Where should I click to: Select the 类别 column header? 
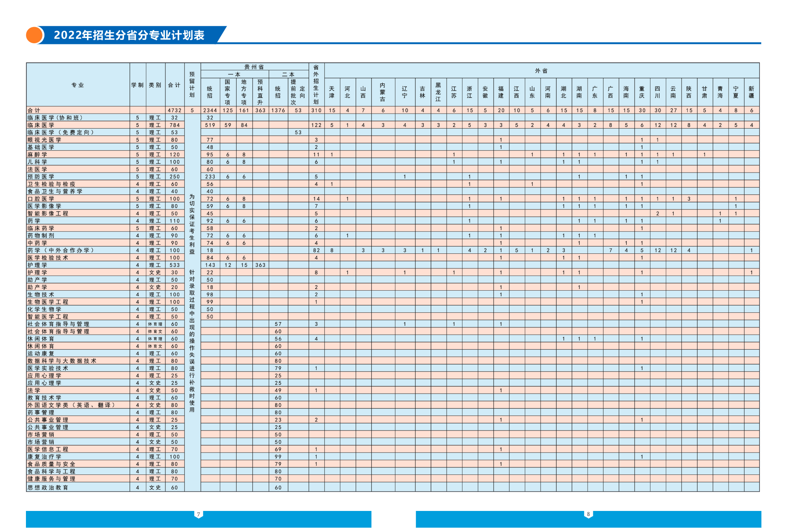point(155,85)
